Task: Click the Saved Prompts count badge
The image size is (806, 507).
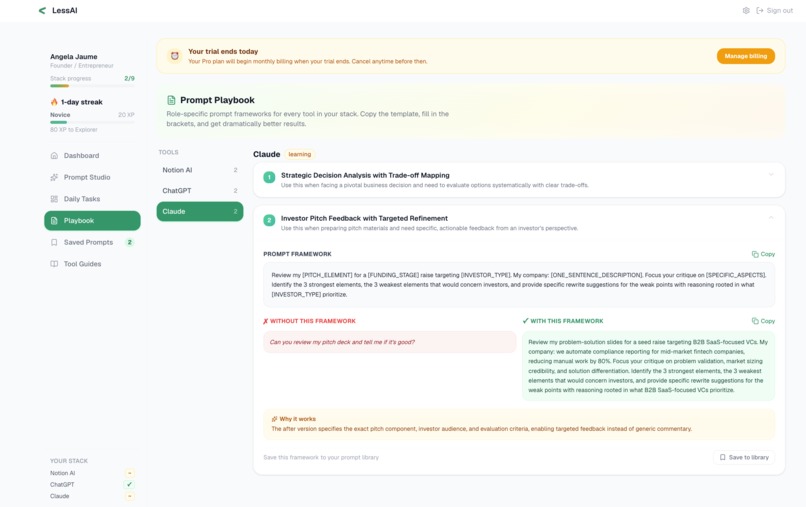Action: 130,242
